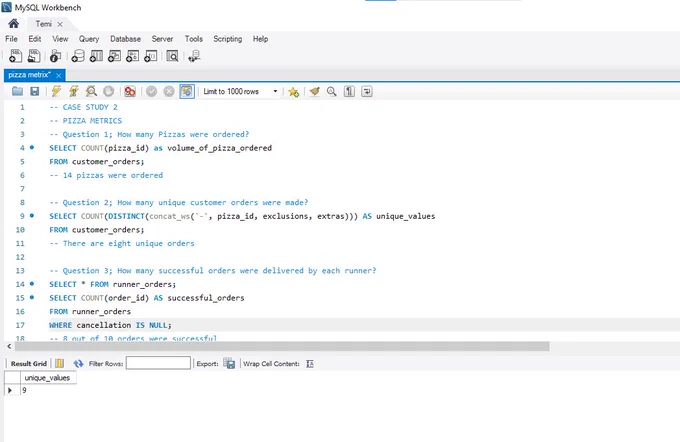
Task: Open SQL script file icon in main toolbar
Action: [x=33, y=56]
